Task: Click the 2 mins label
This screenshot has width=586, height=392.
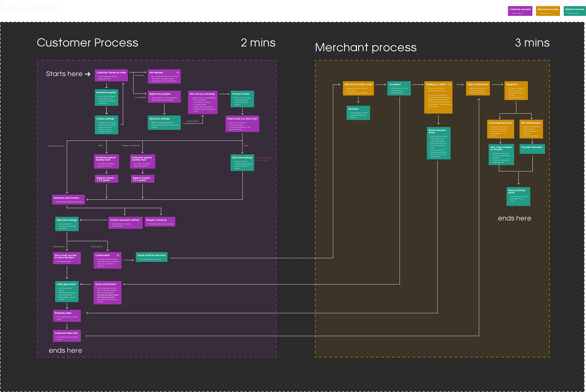Action: pyautogui.click(x=258, y=42)
